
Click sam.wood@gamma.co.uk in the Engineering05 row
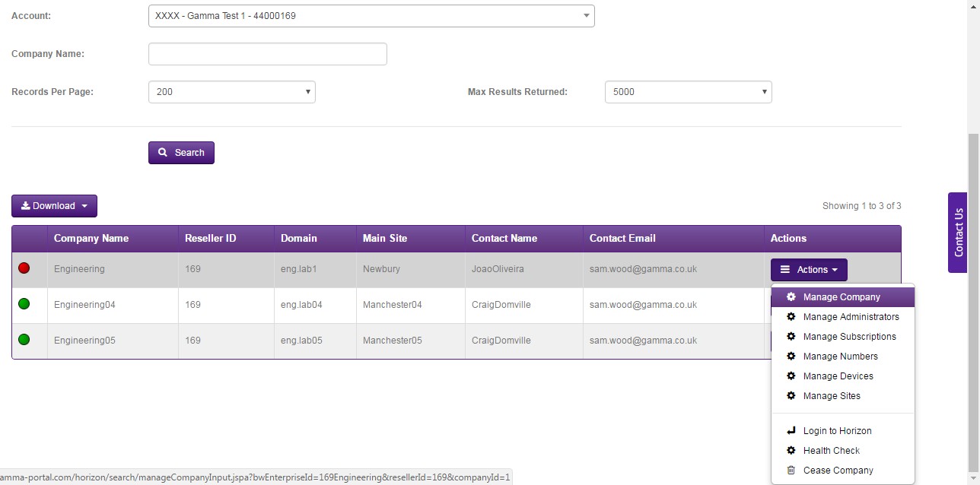tap(643, 341)
